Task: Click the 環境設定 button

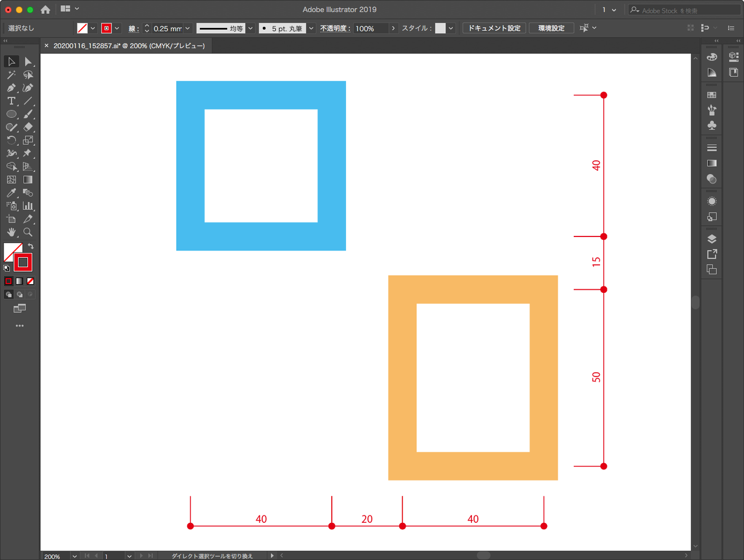Action: point(551,28)
